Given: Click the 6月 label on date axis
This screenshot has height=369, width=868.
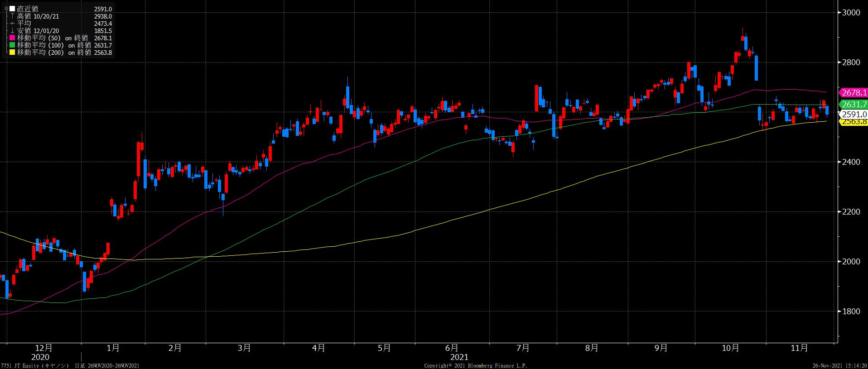Looking at the screenshot, I should click(x=451, y=348).
